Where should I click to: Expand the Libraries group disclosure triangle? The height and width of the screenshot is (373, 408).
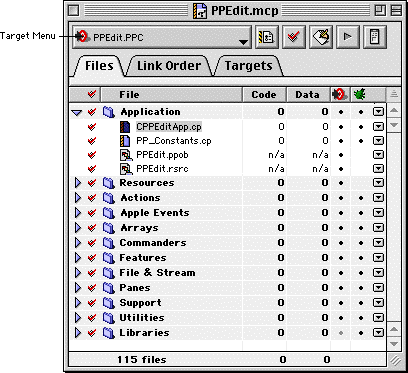[x=78, y=333]
